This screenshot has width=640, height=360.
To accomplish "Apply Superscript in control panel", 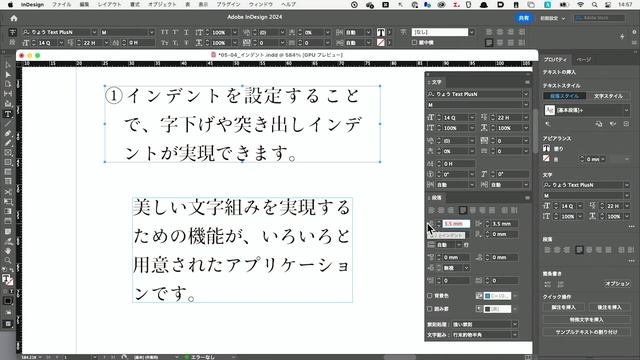I will point(175,32).
